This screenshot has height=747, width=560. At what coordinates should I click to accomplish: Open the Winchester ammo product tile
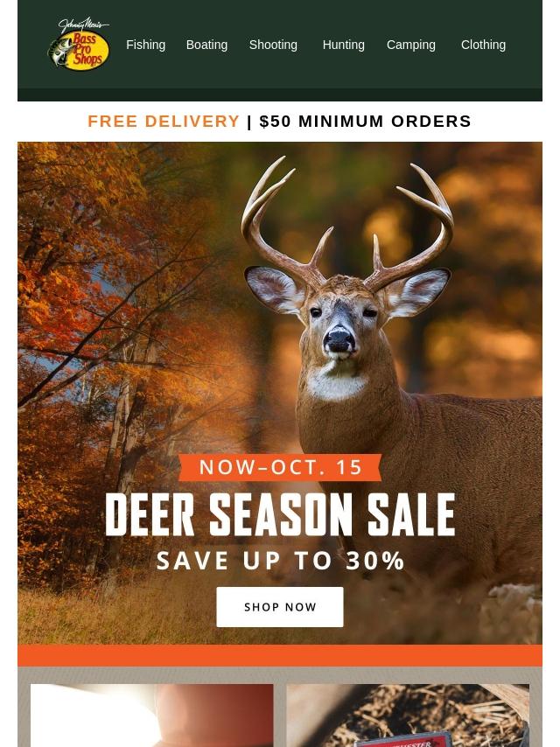[408, 716]
